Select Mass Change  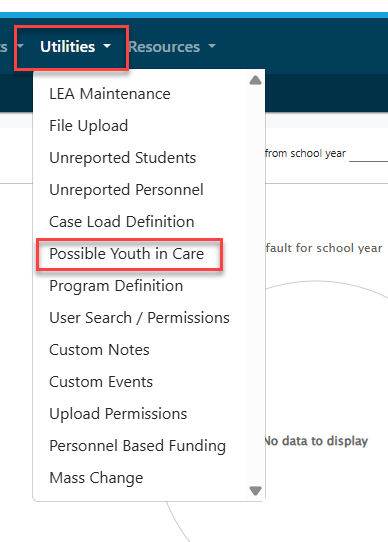point(96,478)
